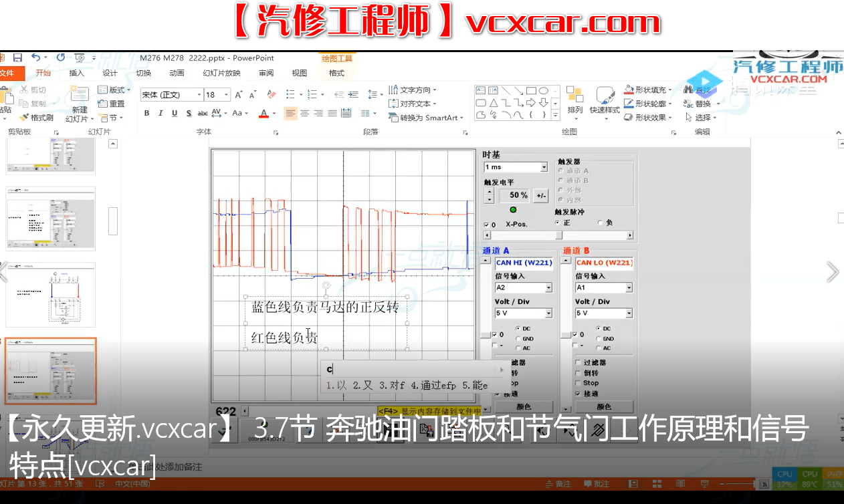The width and height of the screenshot is (844, 504).
Task: Toggle bold formatting in the font group
Action: [146, 114]
